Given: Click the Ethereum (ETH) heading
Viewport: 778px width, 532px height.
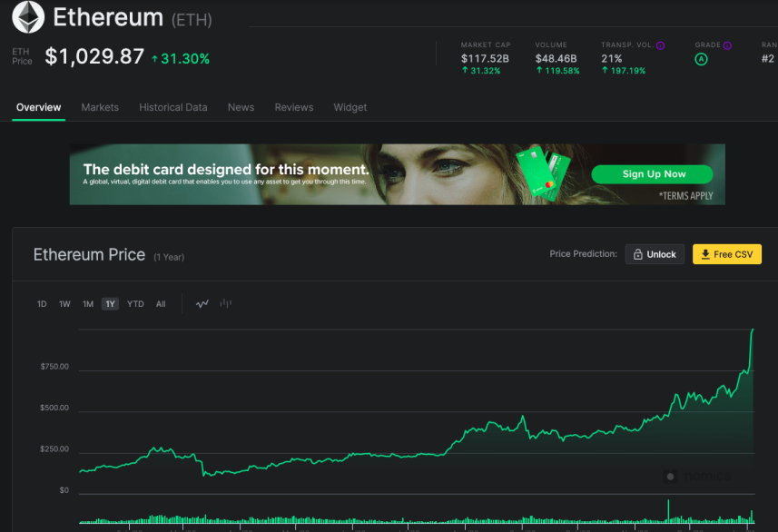Looking at the screenshot, I should [x=133, y=17].
